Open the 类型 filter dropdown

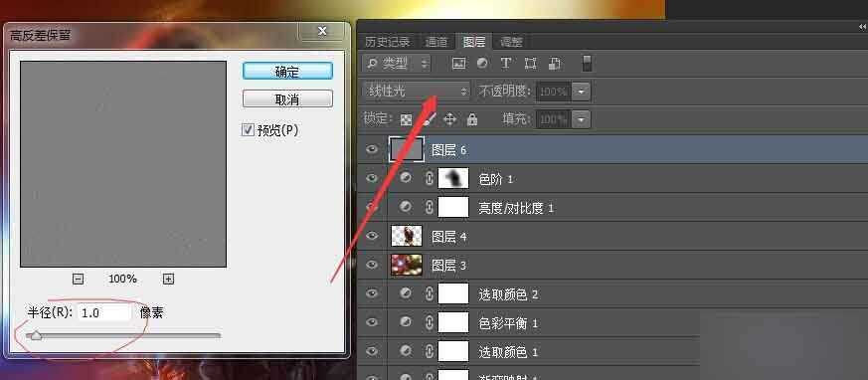[396, 63]
